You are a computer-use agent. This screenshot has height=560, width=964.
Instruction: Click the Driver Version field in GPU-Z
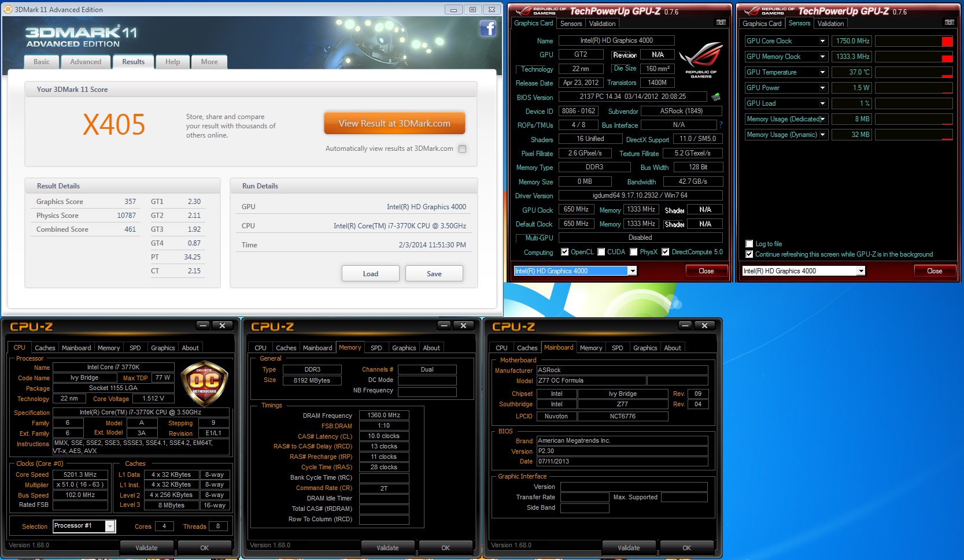640,195
